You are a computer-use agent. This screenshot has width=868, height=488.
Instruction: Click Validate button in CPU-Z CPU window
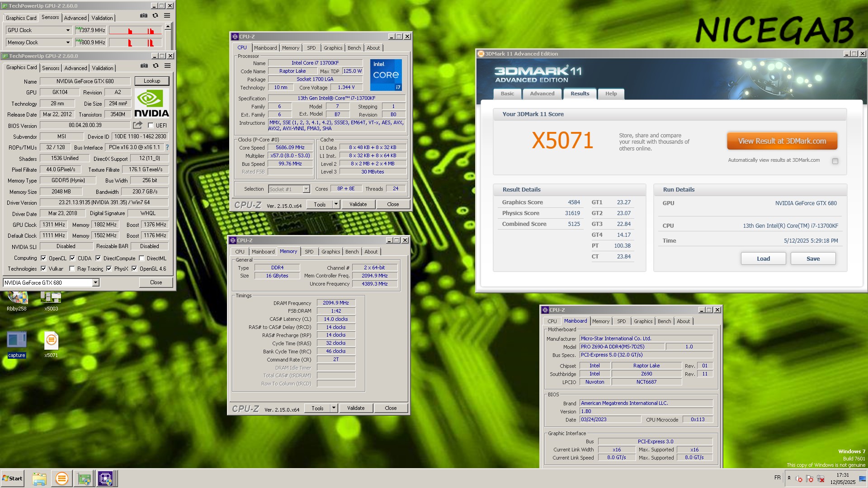(x=358, y=204)
